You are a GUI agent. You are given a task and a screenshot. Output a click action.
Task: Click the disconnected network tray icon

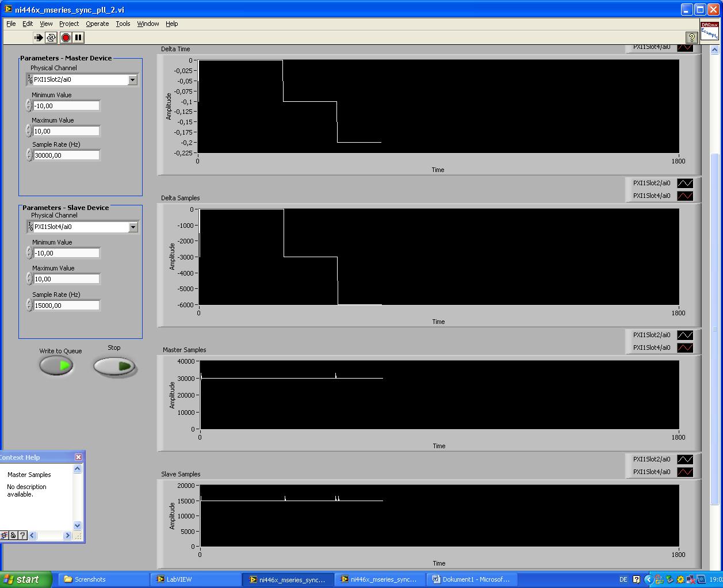coord(691,579)
